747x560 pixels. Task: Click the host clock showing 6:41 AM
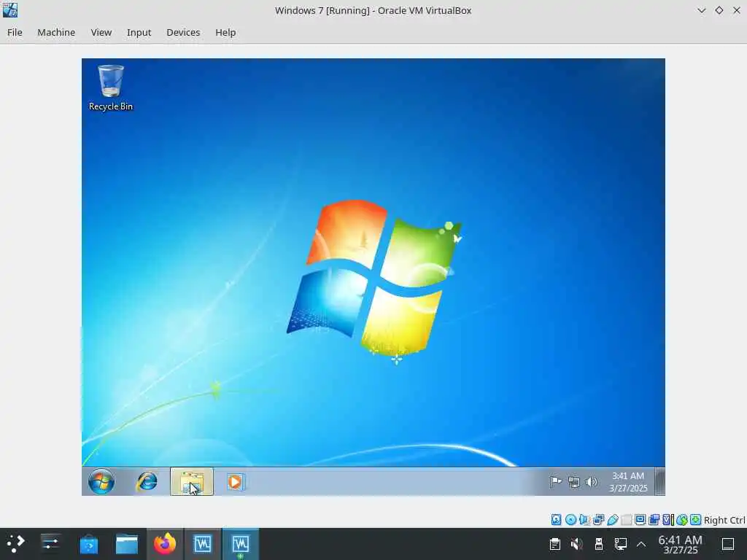click(x=681, y=544)
